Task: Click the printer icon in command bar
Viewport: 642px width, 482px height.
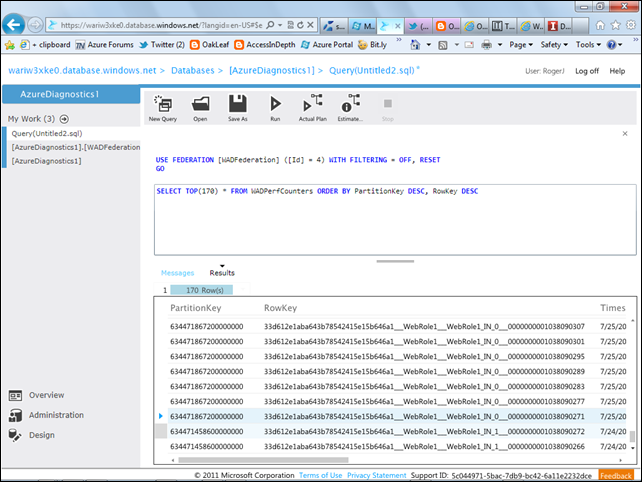Action: (486, 45)
